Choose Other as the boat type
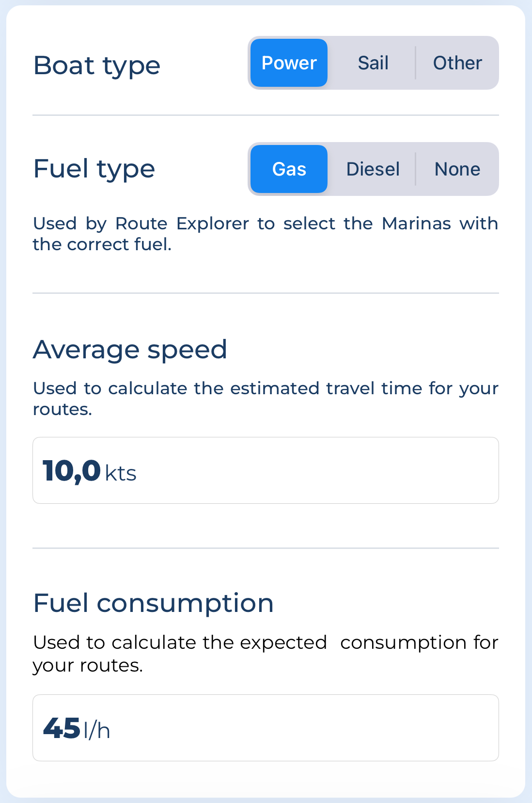The width and height of the screenshot is (532, 803). pos(457,63)
